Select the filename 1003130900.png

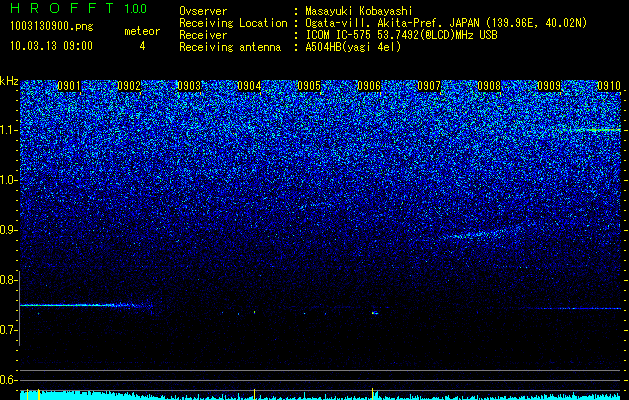click(52, 27)
